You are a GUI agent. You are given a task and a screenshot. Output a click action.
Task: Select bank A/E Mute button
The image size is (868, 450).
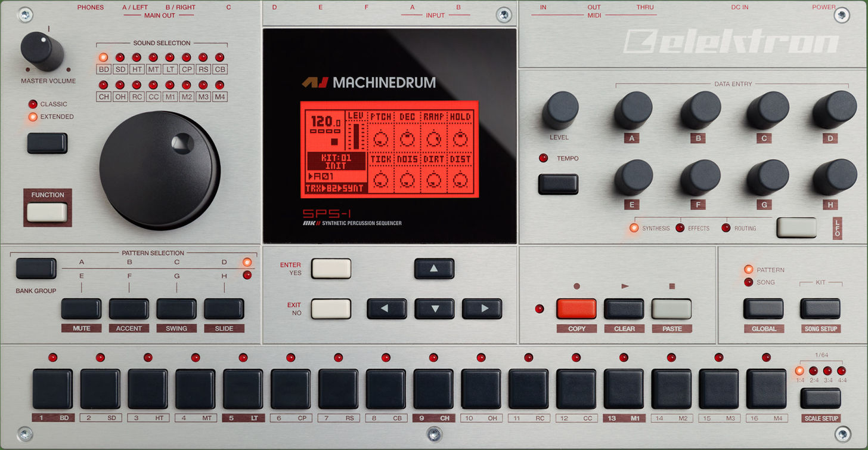click(81, 309)
